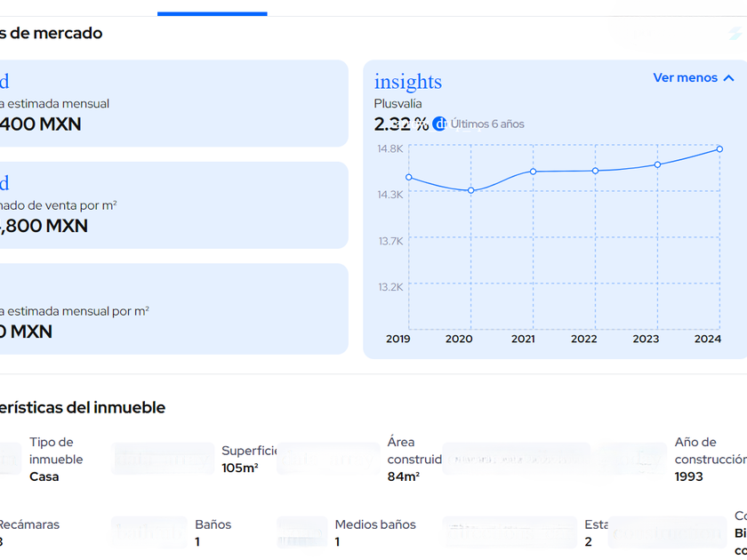Click the info icon beside the 2.32% plusvalía
The height and width of the screenshot is (560, 747).
coord(439,124)
